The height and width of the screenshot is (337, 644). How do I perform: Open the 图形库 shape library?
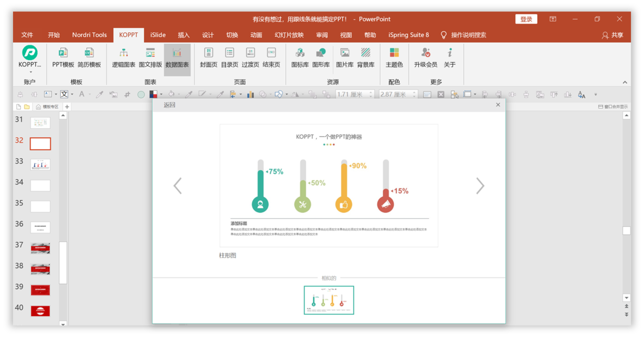321,58
